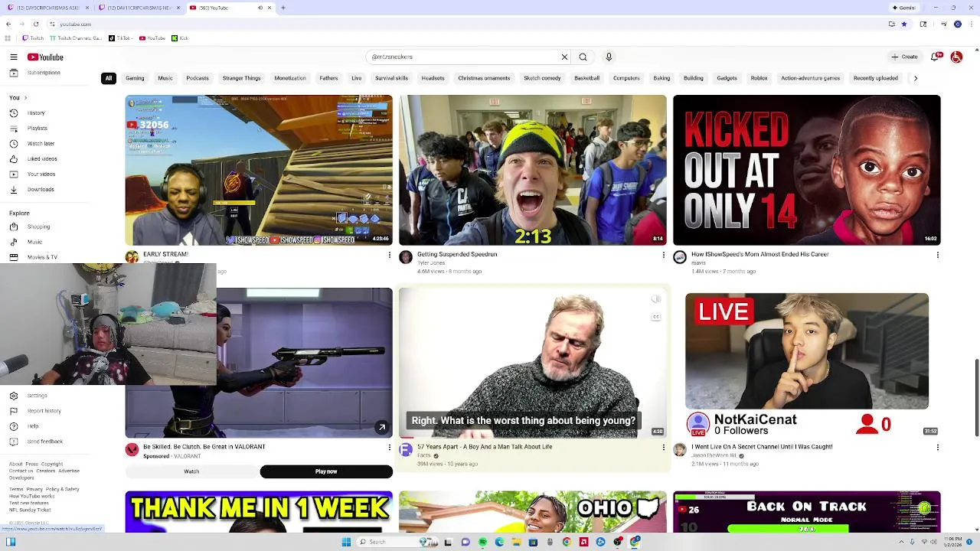The image size is (980, 551).
Task: Mute the YouTube tab audio icon
Action: point(260,8)
